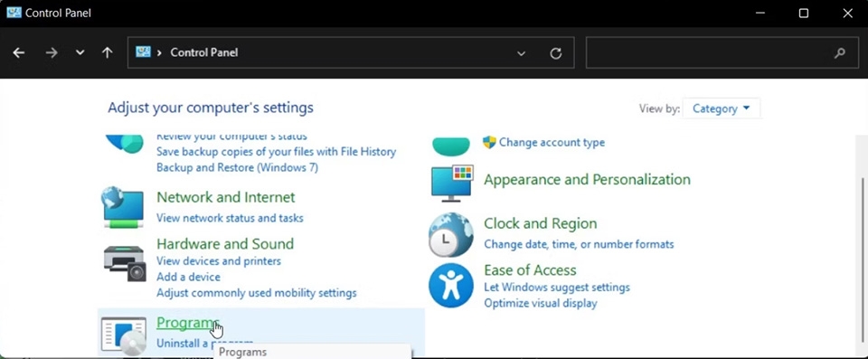Click the Ease of Access person icon

(x=451, y=286)
